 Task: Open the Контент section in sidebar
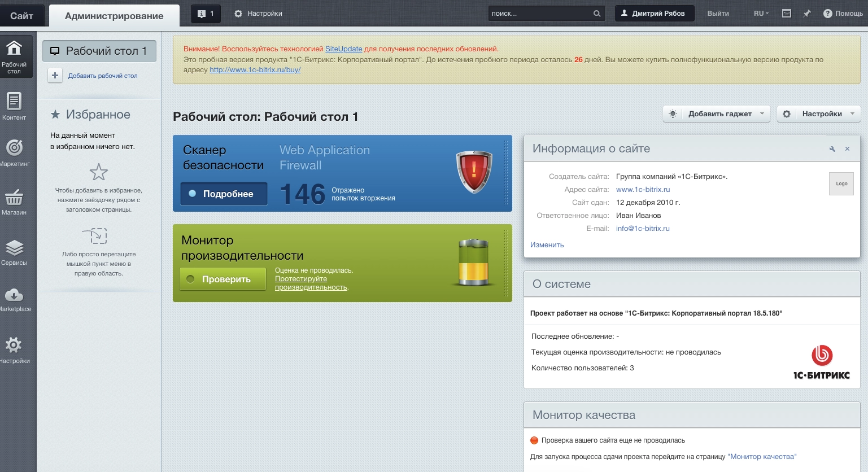[14, 106]
